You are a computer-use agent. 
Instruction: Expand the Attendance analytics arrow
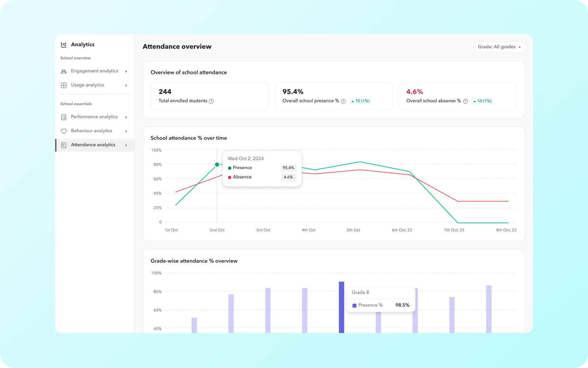pyautogui.click(x=126, y=145)
